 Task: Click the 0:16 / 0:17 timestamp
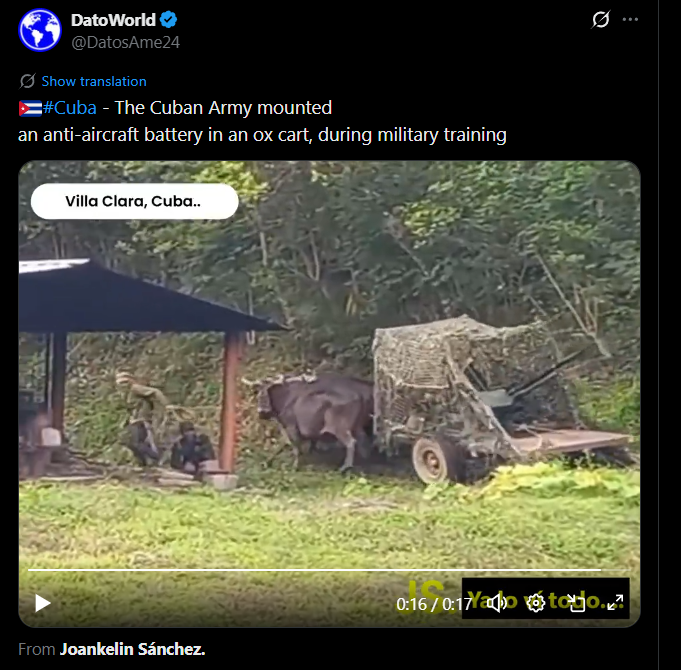(434, 604)
